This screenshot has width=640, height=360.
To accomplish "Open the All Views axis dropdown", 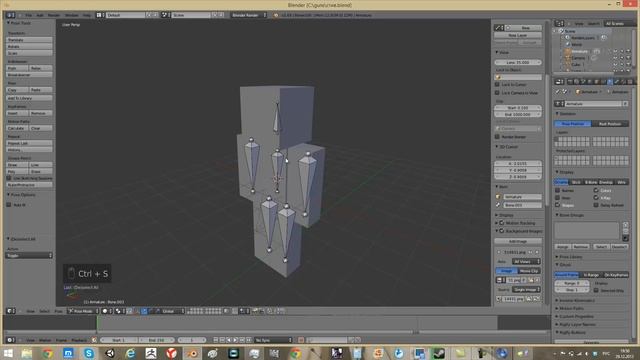I will pyautogui.click(x=526, y=262).
